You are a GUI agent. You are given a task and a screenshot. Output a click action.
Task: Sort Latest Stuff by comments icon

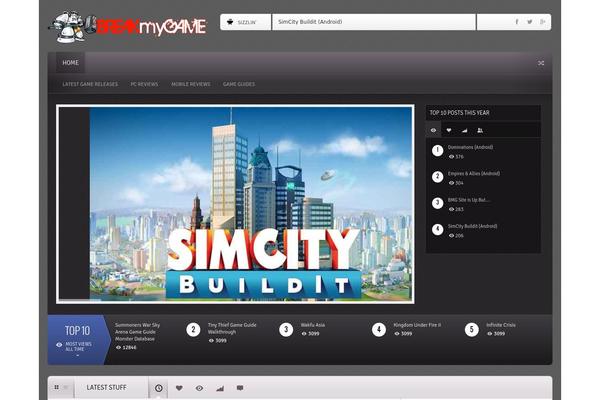(x=240, y=388)
